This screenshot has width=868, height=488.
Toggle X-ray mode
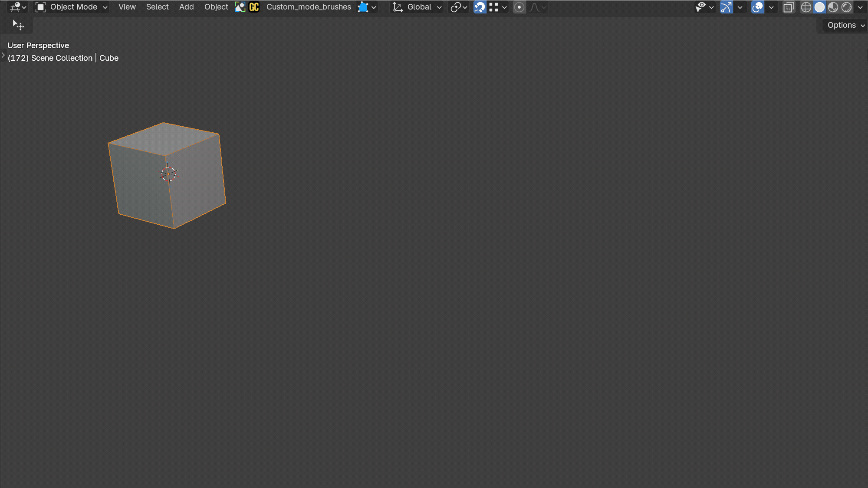click(x=789, y=7)
